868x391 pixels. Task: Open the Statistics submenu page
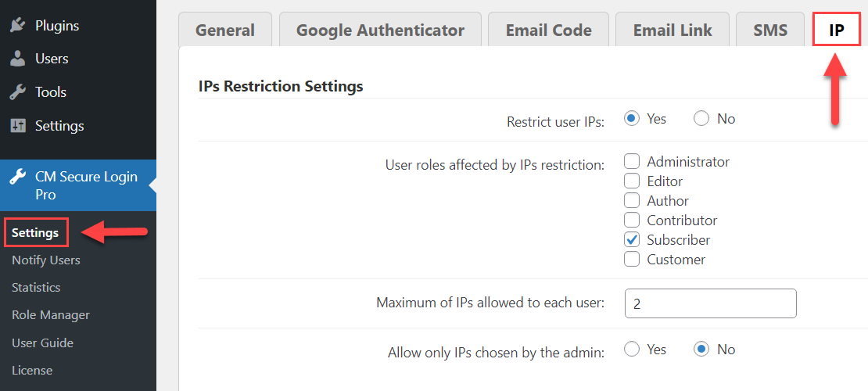click(x=36, y=288)
